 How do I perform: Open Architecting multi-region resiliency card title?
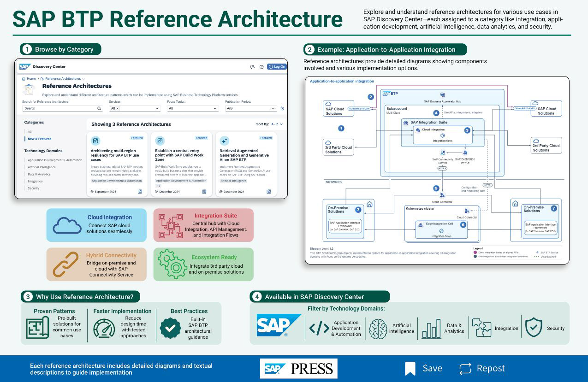click(x=114, y=155)
